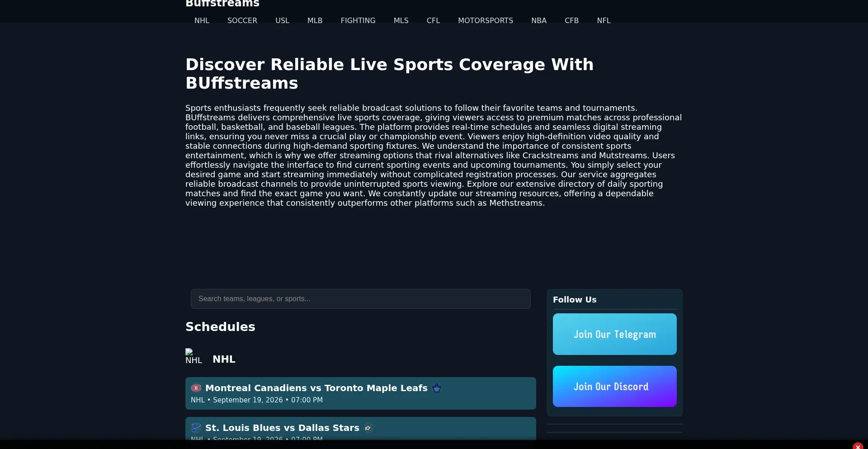Click the Toronto Maple Leafs team logo
The width and height of the screenshot is (868, 449).
coord(437,388)
